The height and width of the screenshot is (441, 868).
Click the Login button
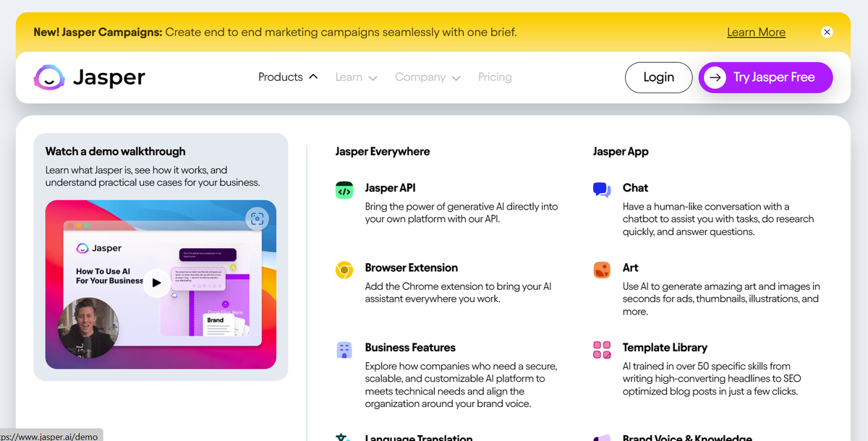(659, 77)
